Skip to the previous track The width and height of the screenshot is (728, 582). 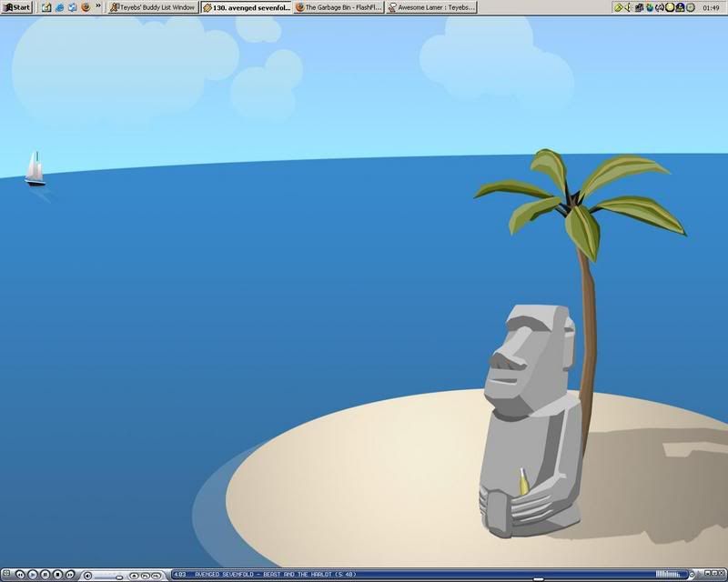(x=21, y=575)
